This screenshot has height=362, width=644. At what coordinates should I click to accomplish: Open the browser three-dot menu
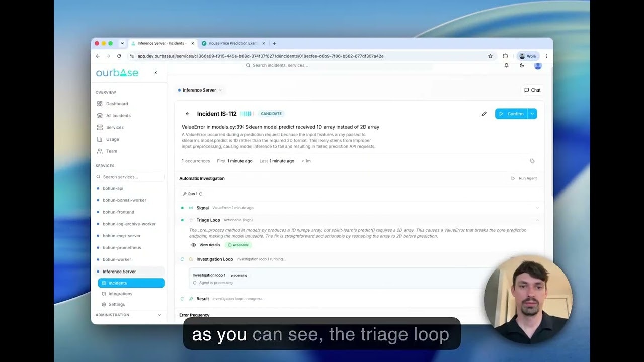point(546,56)
